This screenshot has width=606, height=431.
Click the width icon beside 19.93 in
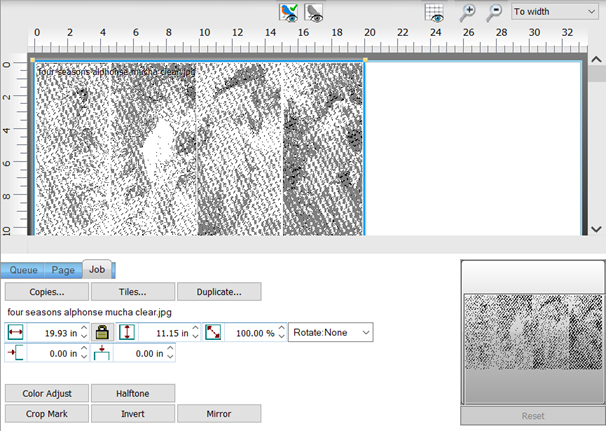tap(15, 332)
